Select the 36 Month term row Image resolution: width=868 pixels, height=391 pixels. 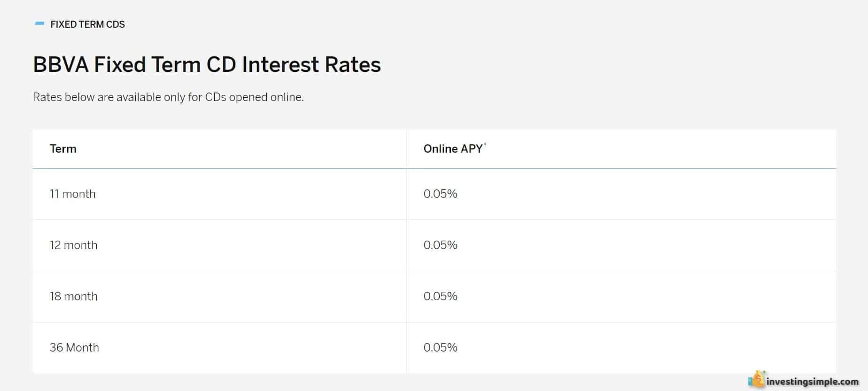pos(434,348)
